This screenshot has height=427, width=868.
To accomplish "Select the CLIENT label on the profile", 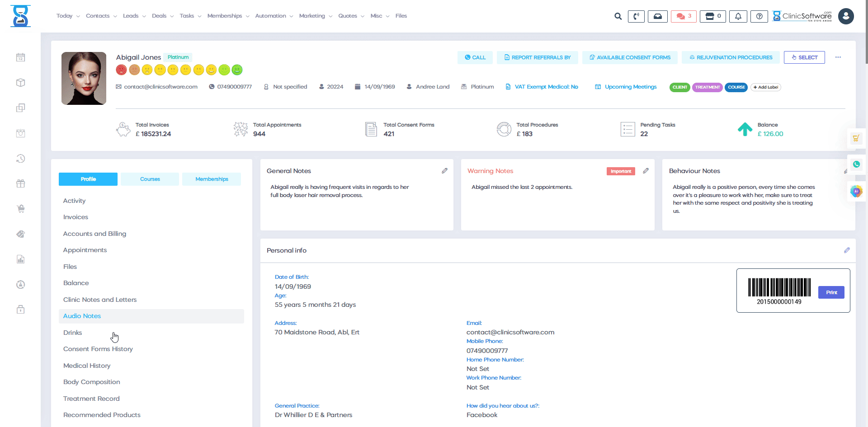I will point(679,87).
